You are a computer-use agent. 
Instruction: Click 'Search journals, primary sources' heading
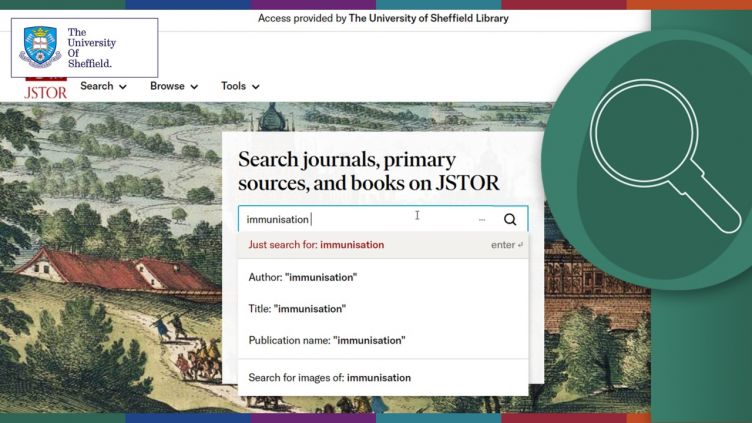click(x=368, y=171)
